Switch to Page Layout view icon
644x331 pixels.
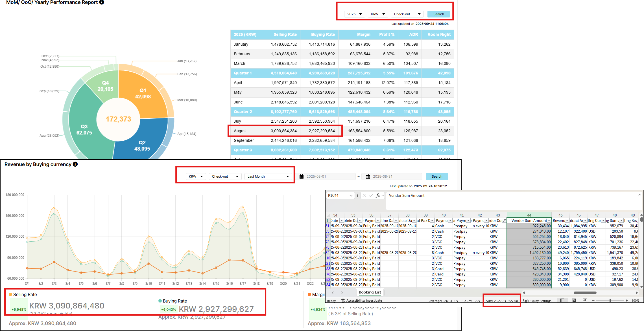click(573, 301)
